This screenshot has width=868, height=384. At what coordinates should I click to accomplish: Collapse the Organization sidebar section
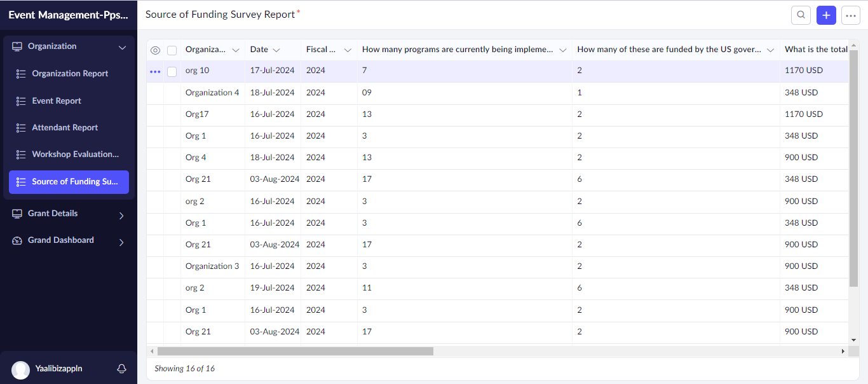(x=123, y=47)
